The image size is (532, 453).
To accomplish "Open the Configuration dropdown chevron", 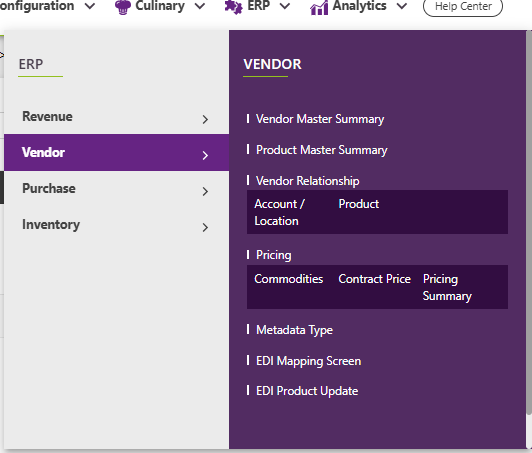I will point(90,6).
